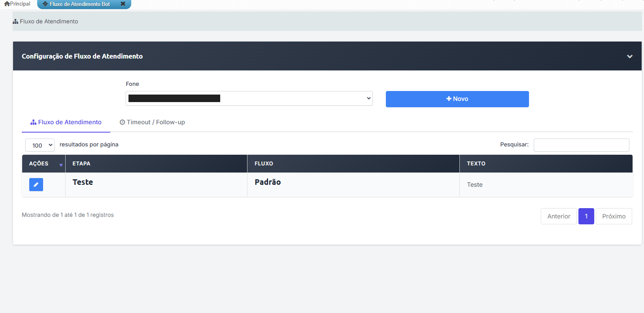This screenshot has height=313, width=644.
Task: Sort by the AÇÕES column arrow
Action: pyautogui.click(x=61, y=165)
